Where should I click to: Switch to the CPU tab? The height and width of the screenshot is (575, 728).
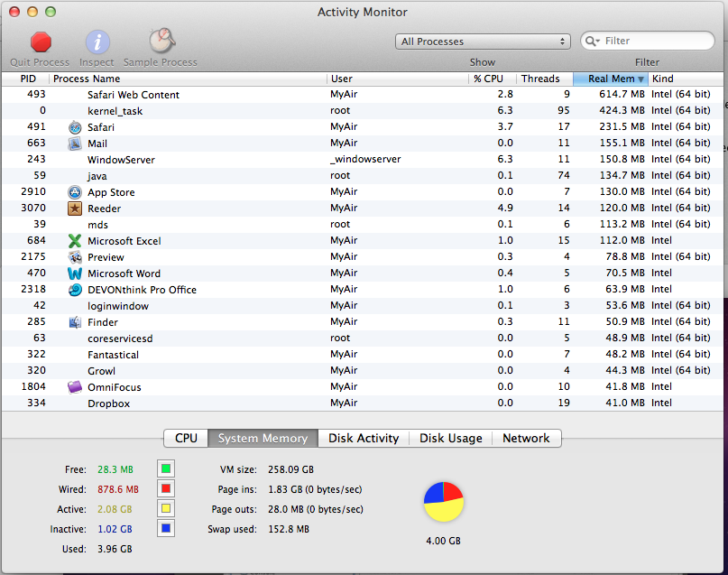(x=186, y=438)
